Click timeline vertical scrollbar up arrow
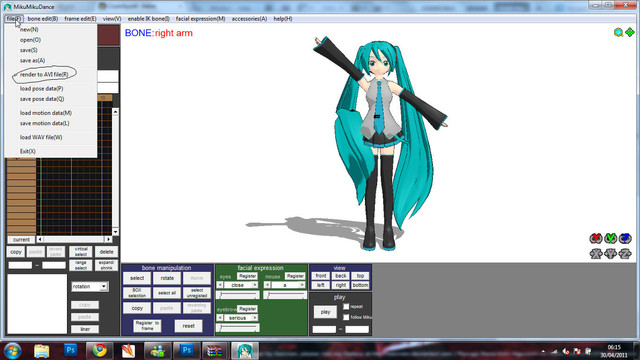 [x=116, y=111]
